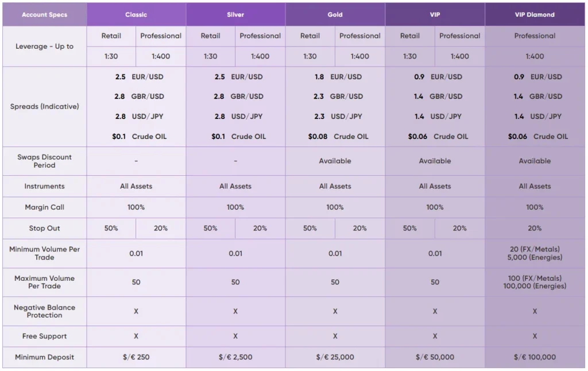Click Free Support X under VIP Diamond
The width and height of the screenshot is (588, 371).
(535, 336)
